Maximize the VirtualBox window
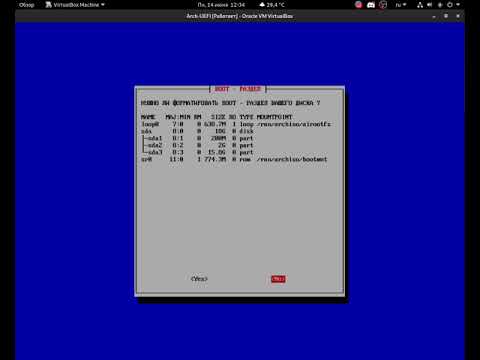The image size is (480, 360). [446, 16]
